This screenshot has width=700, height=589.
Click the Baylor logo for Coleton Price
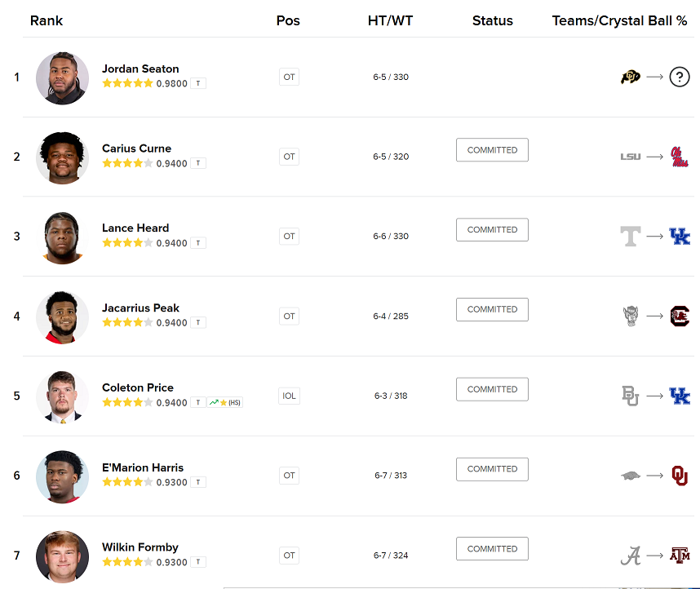coord(630,396)
